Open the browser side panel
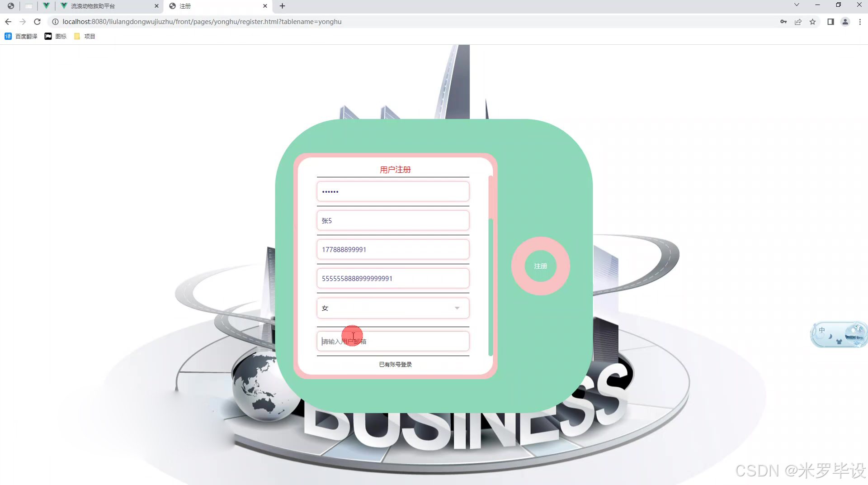The width and height of the screenshot is (868, 485). pyautogui.click(x=830, y=22)
